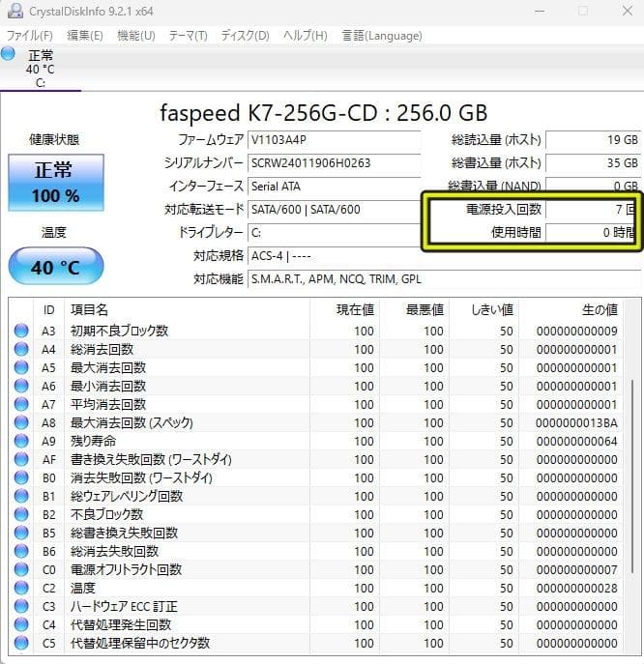Click the 現在値 column header

coord(344,310)
